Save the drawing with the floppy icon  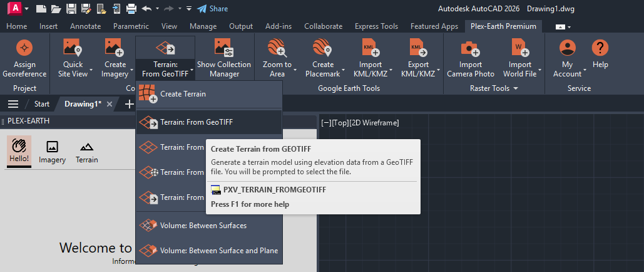point(71,8)
